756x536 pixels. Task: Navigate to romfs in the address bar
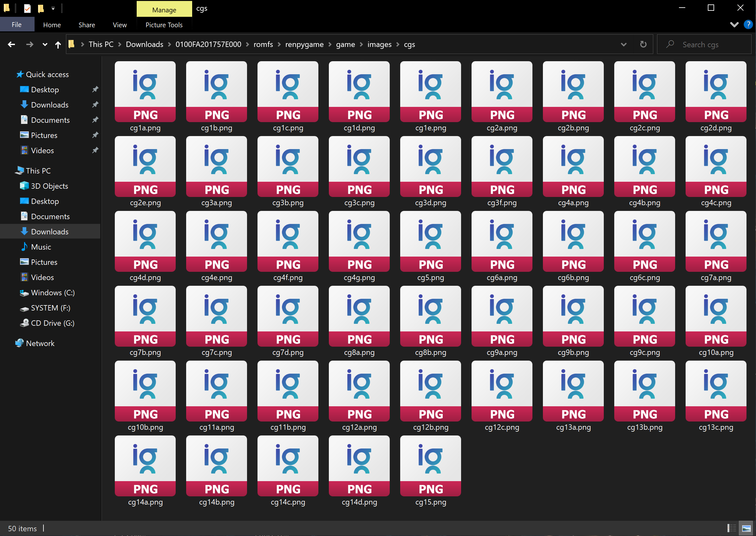click(263, 44)
